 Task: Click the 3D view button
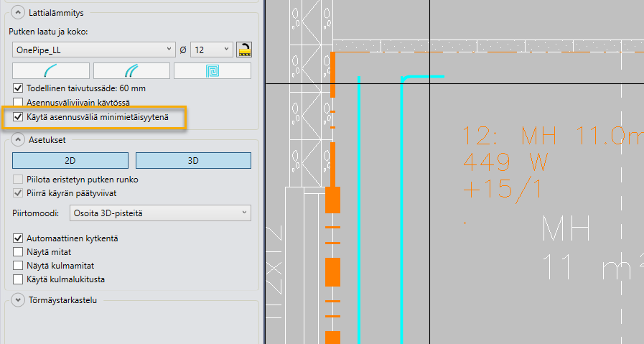pos(193,161)
